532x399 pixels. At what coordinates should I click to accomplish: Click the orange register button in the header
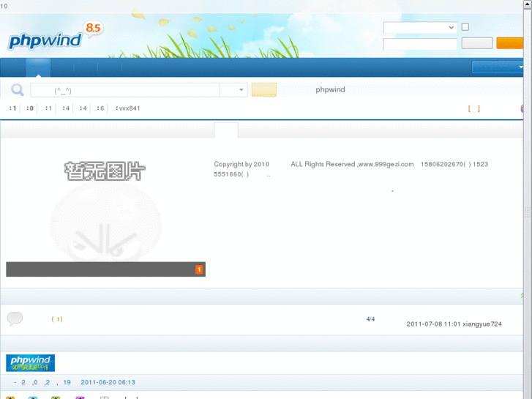point(509,43)
